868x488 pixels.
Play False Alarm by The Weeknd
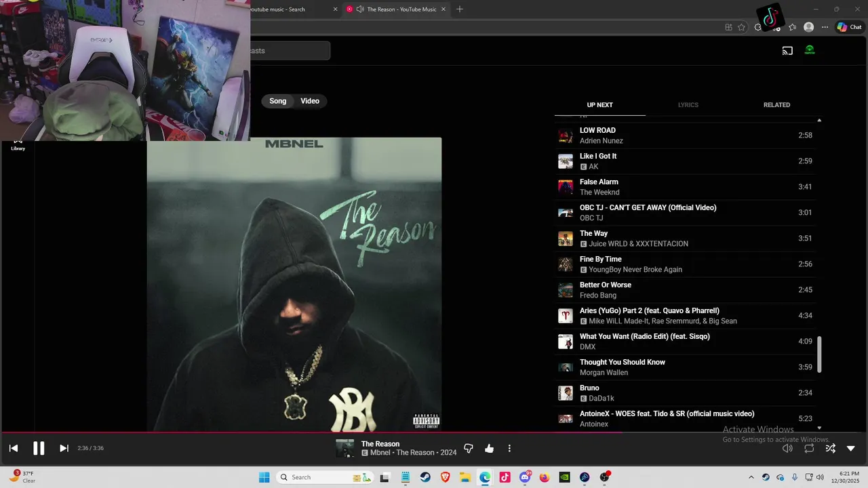click(685, 187)
